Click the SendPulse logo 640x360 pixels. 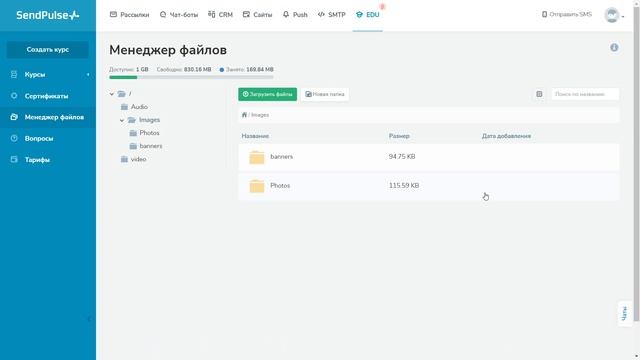coord(48,15)
